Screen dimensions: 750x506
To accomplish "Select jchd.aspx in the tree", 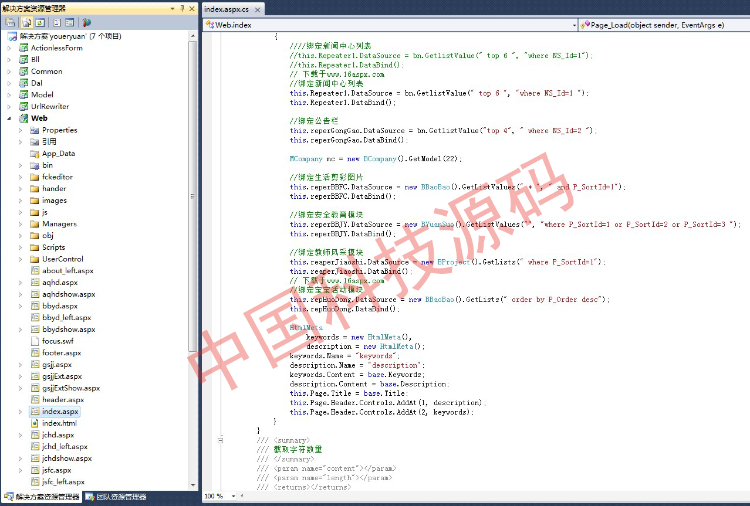I will (58, 435).
